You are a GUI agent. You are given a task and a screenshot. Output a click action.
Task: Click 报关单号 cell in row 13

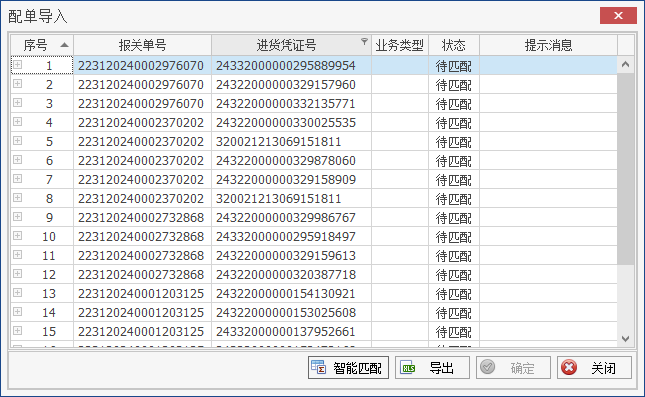point(142,294)
